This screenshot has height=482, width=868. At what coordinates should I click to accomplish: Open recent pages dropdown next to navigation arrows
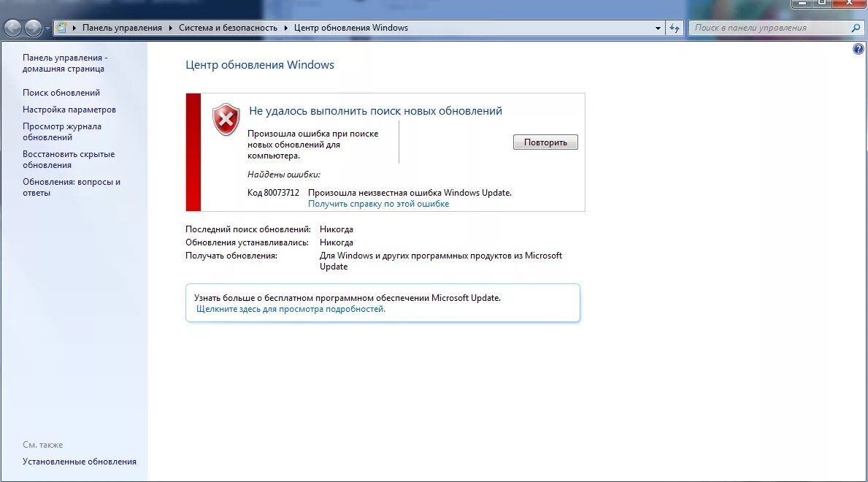tap(47, 28)
